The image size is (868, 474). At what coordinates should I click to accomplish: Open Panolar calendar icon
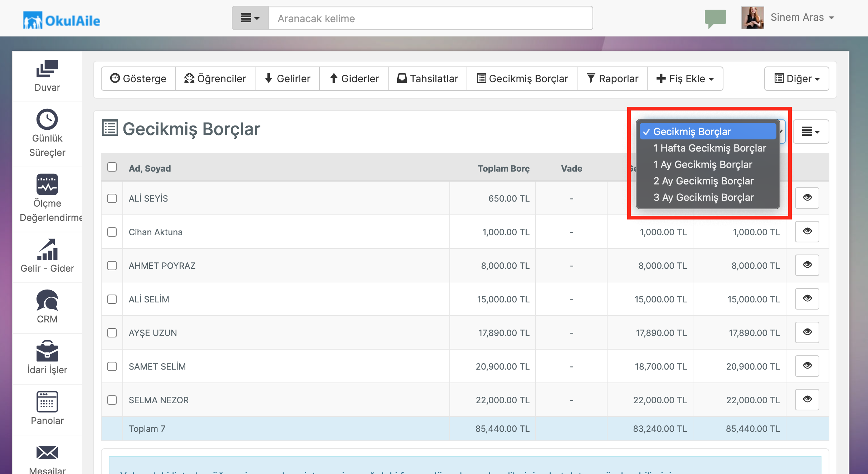pyautogui.click(x=47, y=402)
